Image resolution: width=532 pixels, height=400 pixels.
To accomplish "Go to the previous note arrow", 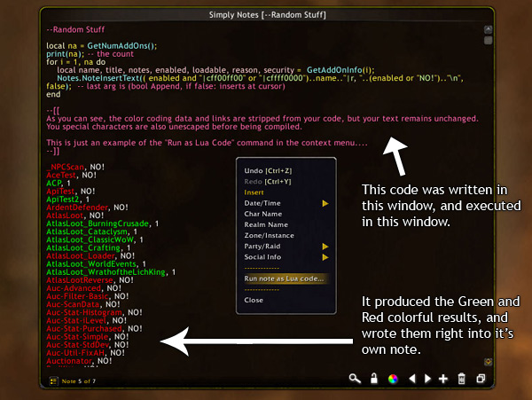I will 412,379.
